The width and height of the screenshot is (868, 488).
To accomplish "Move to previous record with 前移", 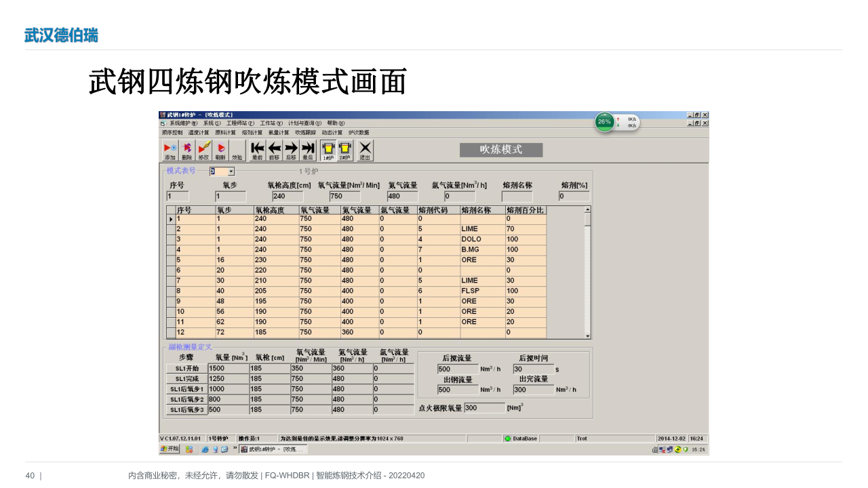I will click(274, 150).
